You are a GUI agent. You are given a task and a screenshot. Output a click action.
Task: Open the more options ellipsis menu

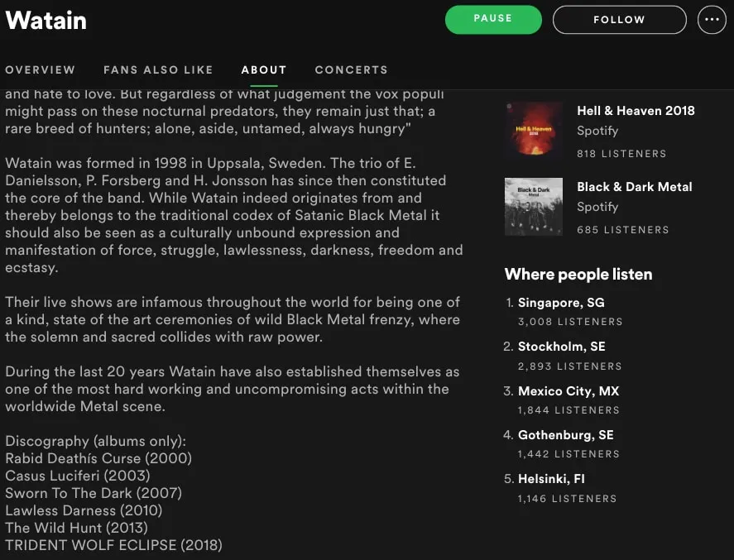point(712,19)
